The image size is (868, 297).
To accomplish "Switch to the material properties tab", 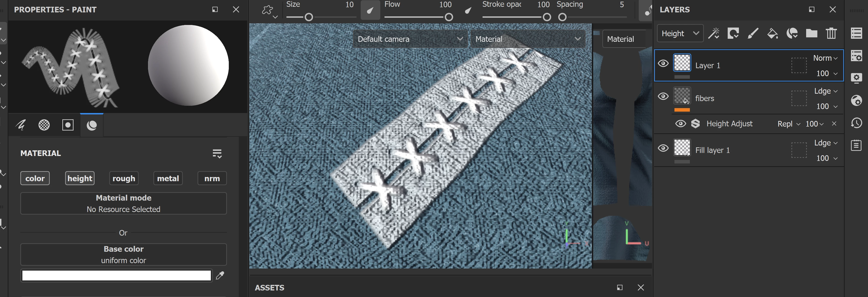I will 92,125.
